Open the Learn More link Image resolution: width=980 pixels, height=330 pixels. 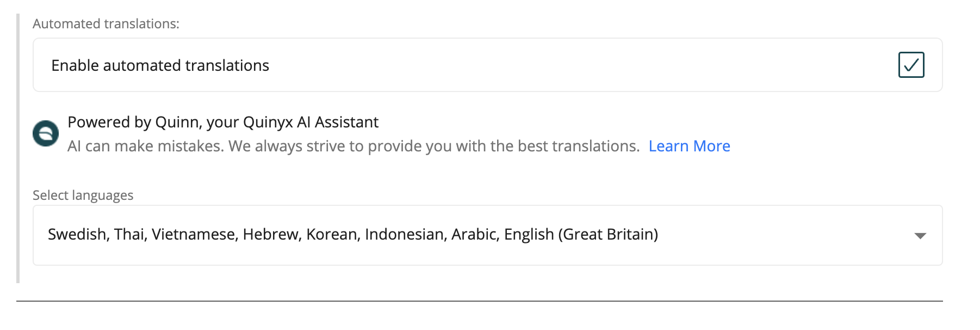[x=689, y=146]
